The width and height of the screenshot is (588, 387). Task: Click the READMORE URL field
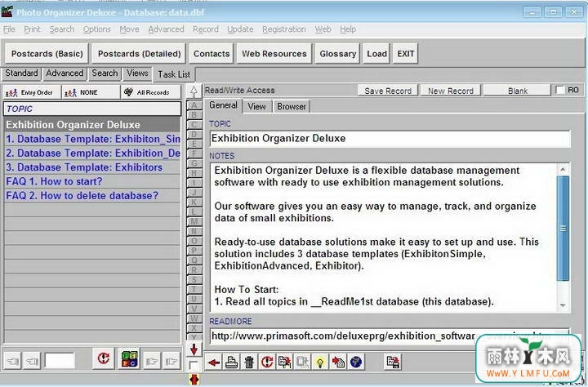click(x=390, y=336)
